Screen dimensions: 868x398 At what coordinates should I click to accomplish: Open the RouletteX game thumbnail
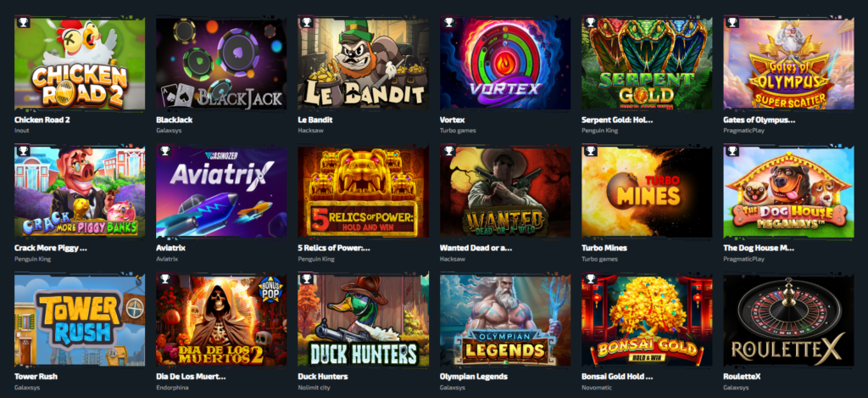click(789, 320)
